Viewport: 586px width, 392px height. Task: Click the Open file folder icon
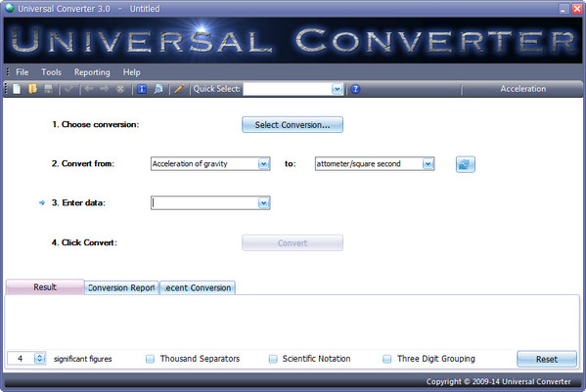tap(32, 89)
